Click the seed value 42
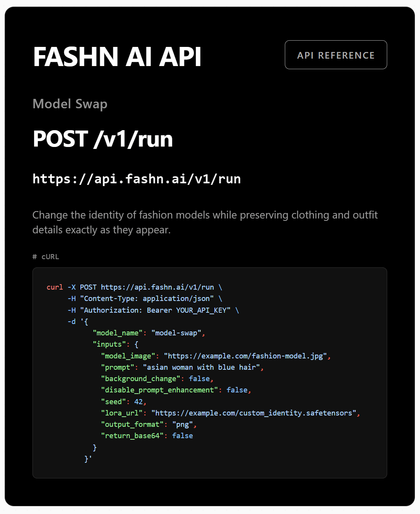Image resolution: width=420 pixels, height=514 pixels. (138, 402)
